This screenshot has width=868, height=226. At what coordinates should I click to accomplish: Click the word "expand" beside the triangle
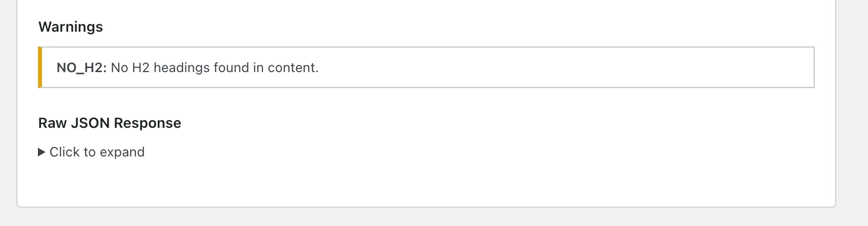coord(122,152)
